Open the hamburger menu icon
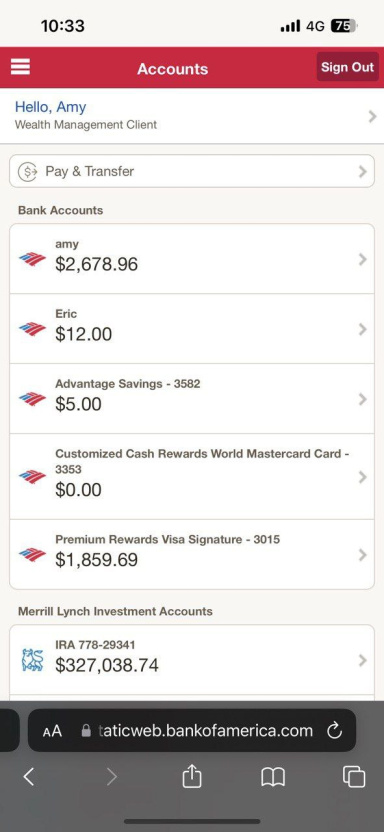This screenshot has width=384, height=832. 20,67
